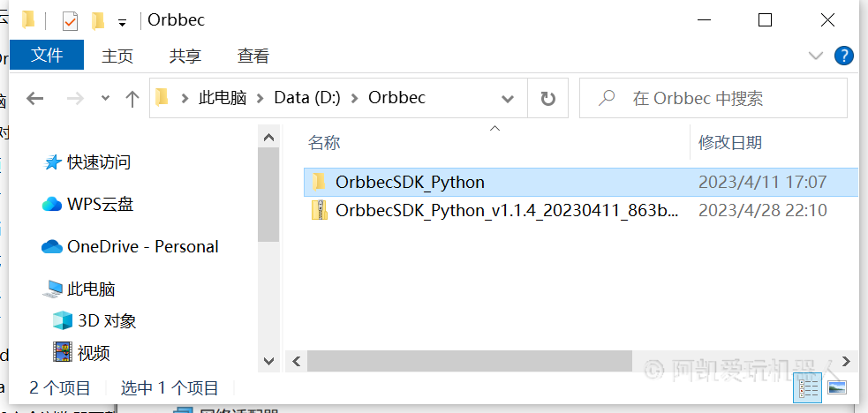The height and width of the screenshot is (413, 868).
Task: Open the recent locations dropdown arrow
Action: (105, 99)
